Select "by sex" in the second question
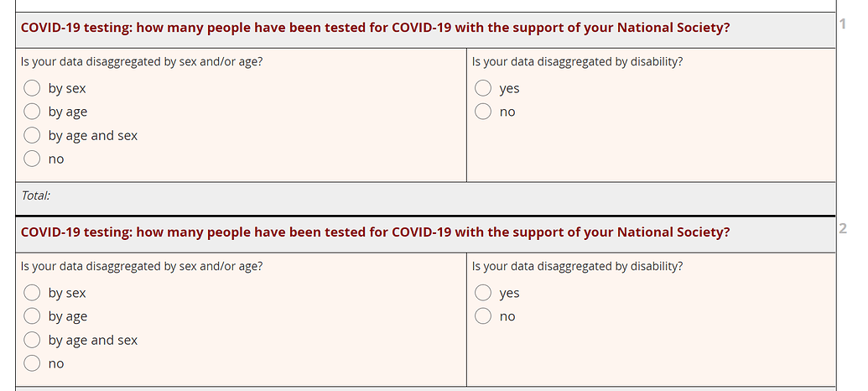Screen dimensions: 868x391 pyautogui.click(x=32, y=293)
